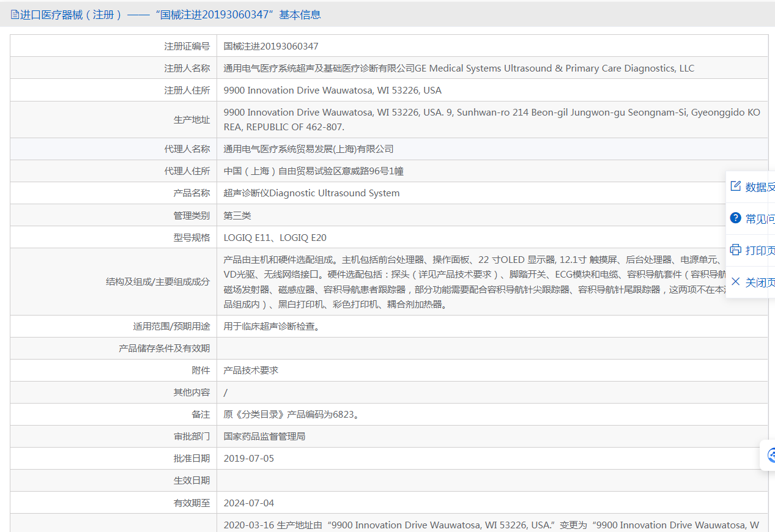Select the 型号规格 label cell

click(x=114, y=237)
